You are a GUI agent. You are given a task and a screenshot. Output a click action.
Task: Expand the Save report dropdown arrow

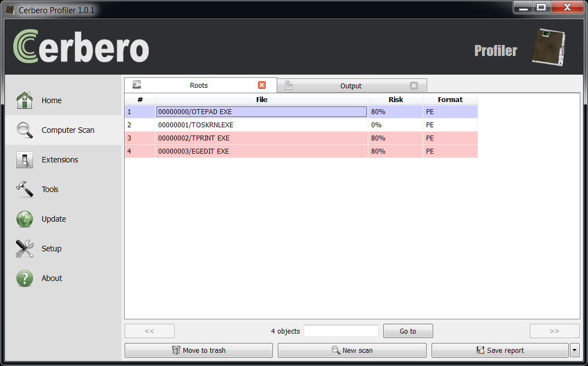(x=574, y=350)
